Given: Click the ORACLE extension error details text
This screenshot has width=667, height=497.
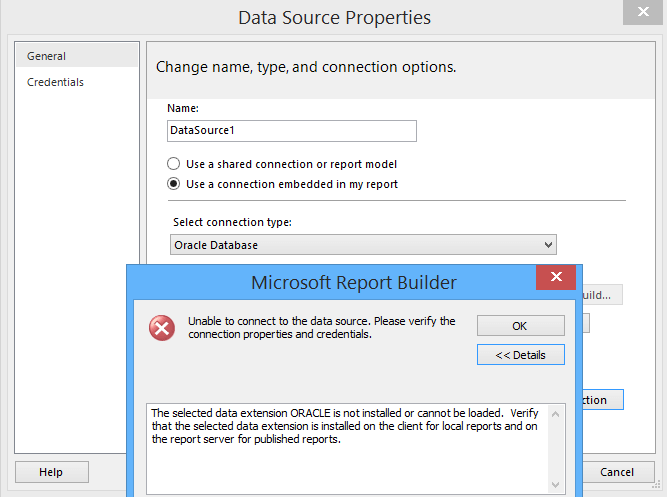Looking at the screenshot, I should point(345,426).
